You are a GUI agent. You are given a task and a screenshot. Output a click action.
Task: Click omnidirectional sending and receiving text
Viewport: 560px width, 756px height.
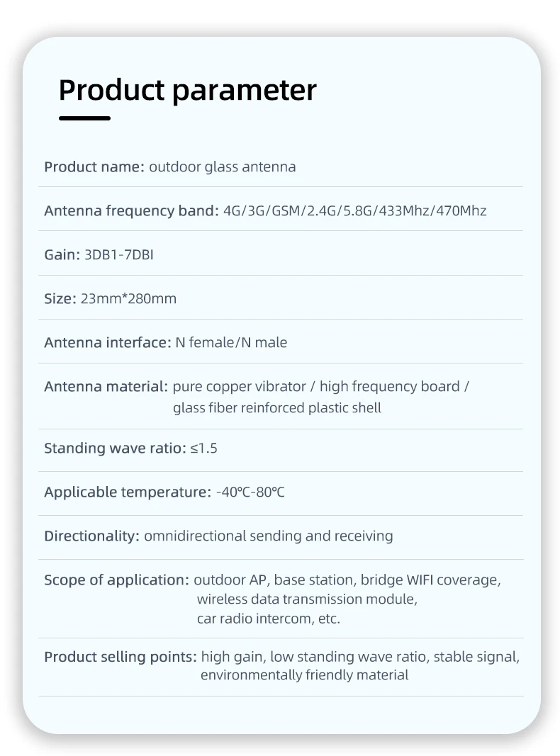tap(268, 536)
